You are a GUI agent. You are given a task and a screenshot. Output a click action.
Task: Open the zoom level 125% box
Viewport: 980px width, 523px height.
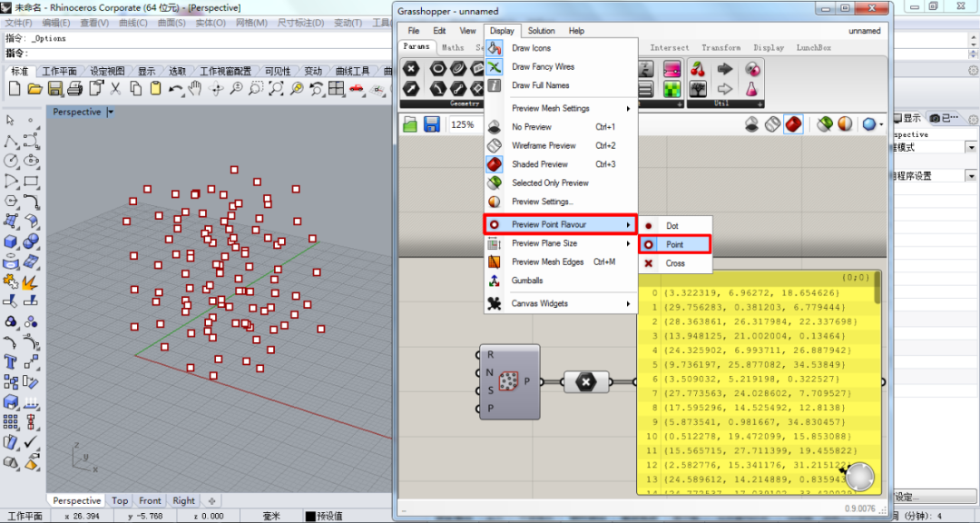(x=463, y=124)
